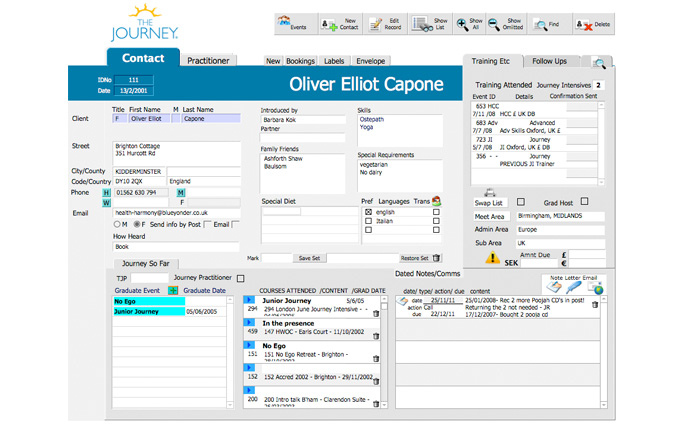Click the yellow warning triangle icon
688x425 pixels.
tap(492, 257)
